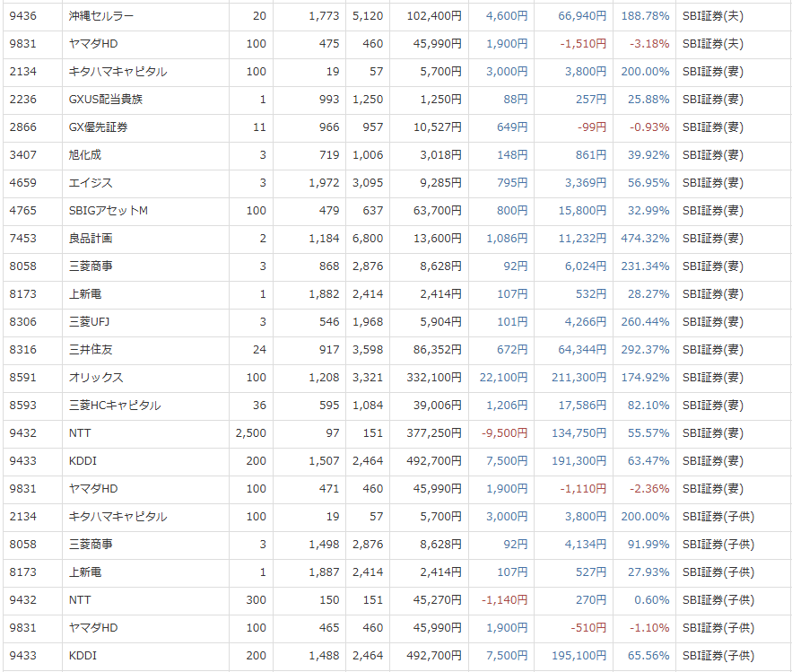792x672 pixels.
Task: Select the 6,800 current price cell
Action: tap(368, 239)
